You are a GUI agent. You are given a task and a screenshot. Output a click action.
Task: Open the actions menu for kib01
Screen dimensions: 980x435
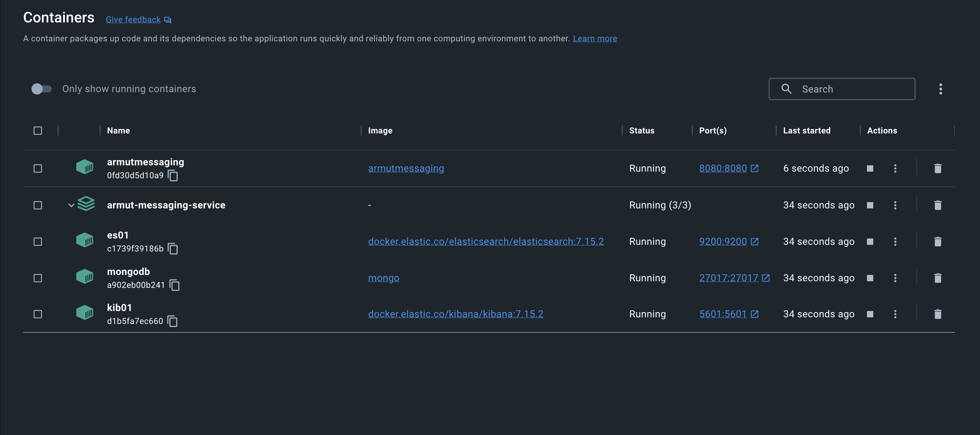[896, 314]
